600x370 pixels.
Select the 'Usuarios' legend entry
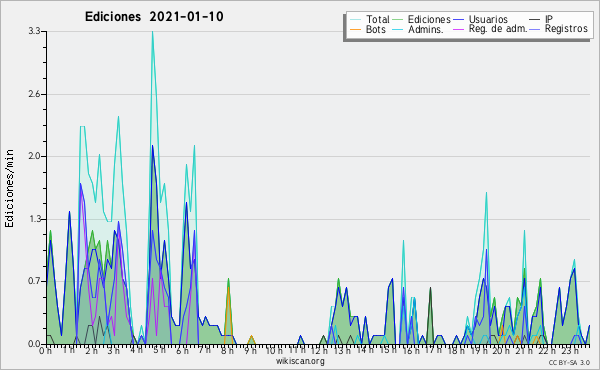tap(488, 19)
